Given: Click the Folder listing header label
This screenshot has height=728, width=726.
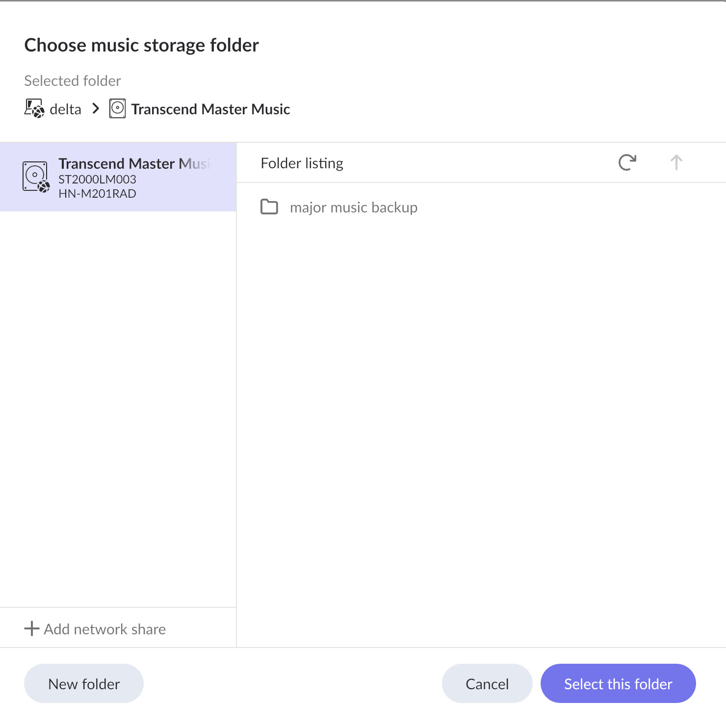Looking at the screenshot, I should [x=302, y=163].
